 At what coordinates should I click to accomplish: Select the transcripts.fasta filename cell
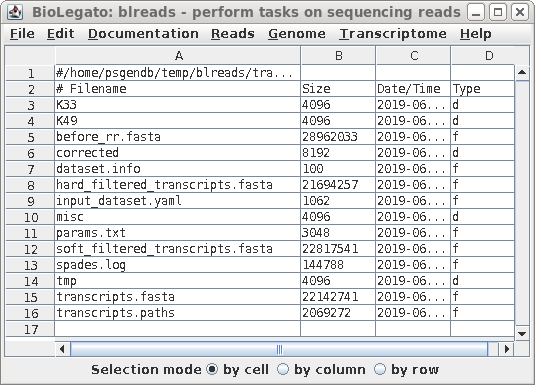click(177, 297)
